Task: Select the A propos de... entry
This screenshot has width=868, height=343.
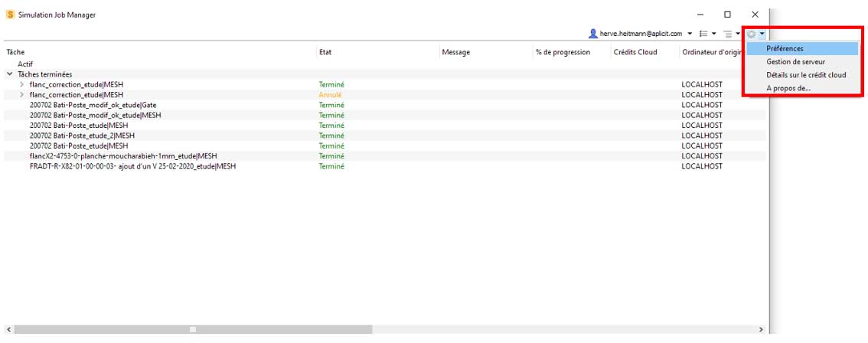Action: (788, 88)
